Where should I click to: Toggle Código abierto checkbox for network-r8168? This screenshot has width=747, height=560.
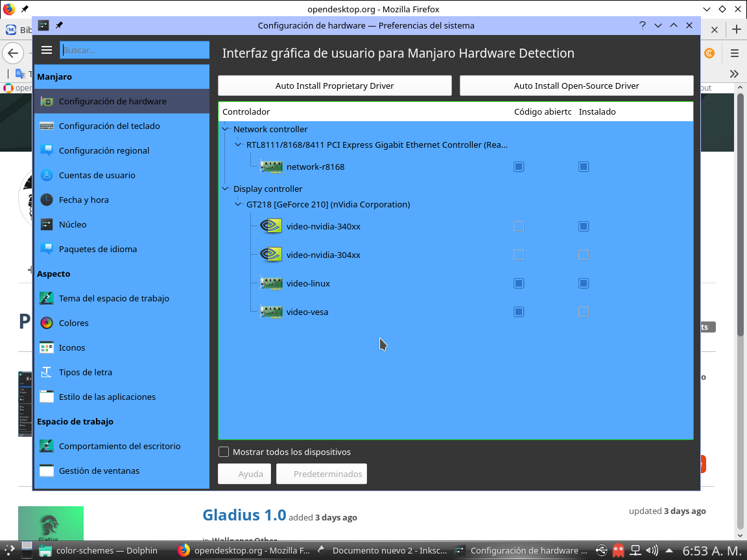pos(519,167)
